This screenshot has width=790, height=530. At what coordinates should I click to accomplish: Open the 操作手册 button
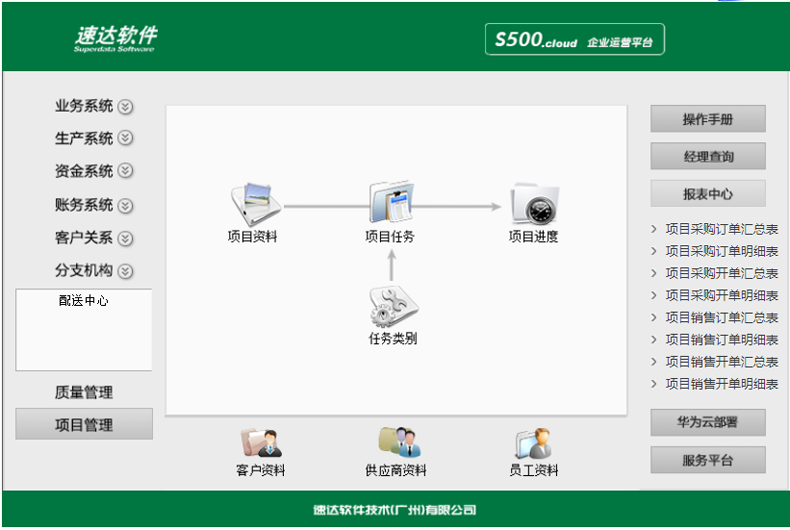(708, 119)
